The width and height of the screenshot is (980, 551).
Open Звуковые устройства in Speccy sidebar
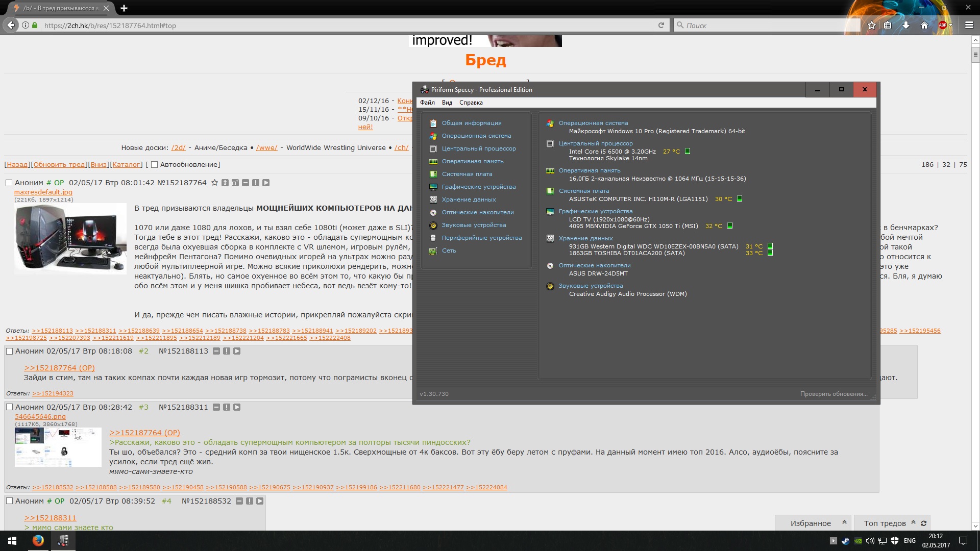point(474,225)
